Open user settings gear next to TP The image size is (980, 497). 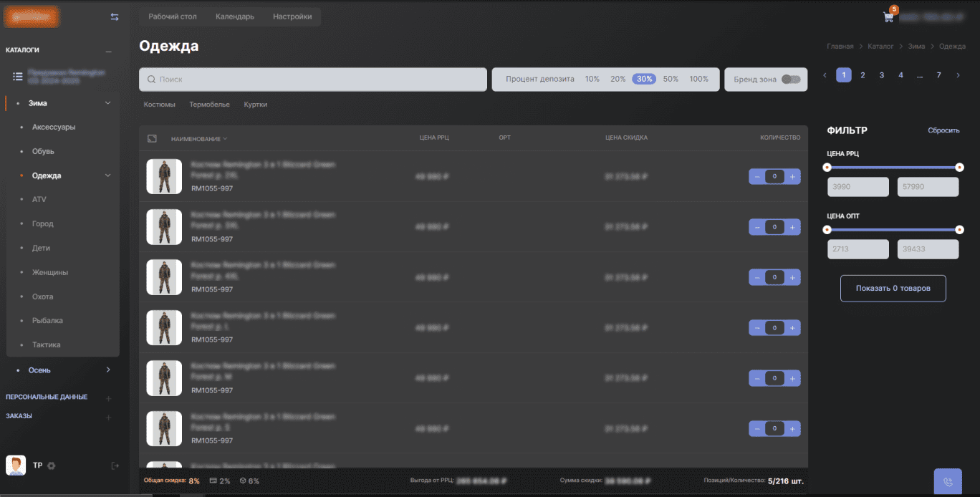click(52, 465)
